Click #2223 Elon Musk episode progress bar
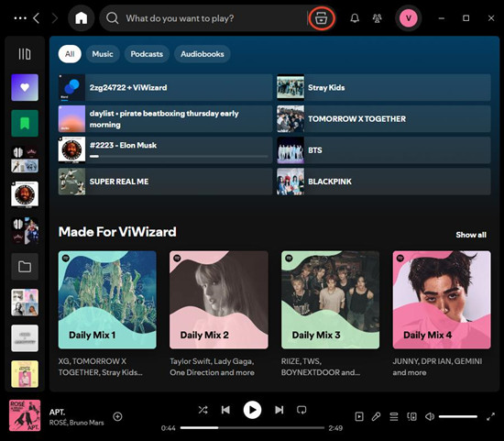 (x=179, y=157)
